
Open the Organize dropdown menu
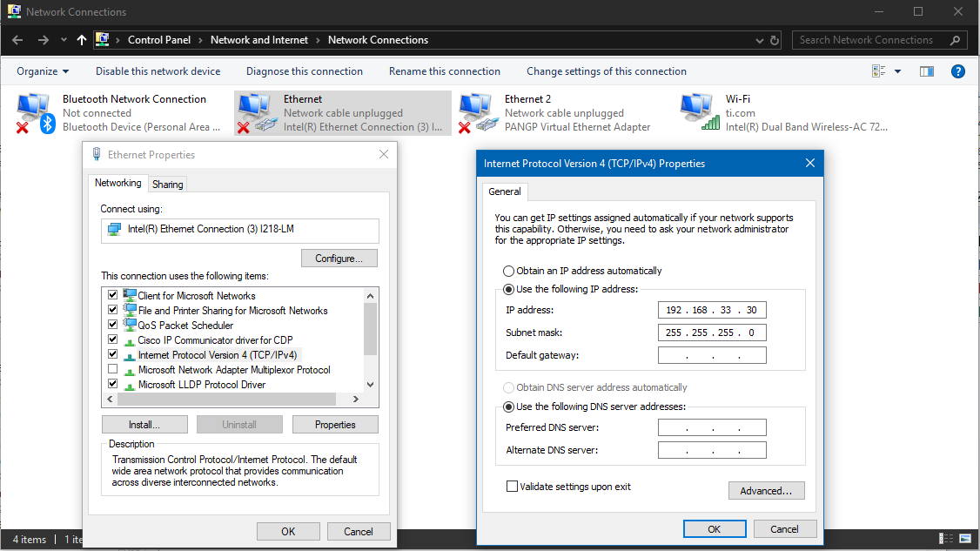43,71
